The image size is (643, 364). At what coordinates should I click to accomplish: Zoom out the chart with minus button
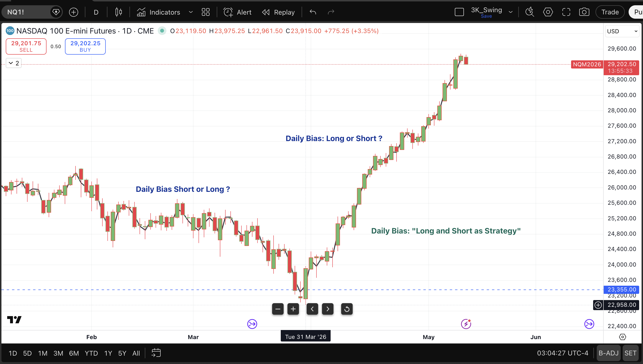click(278, 309)
